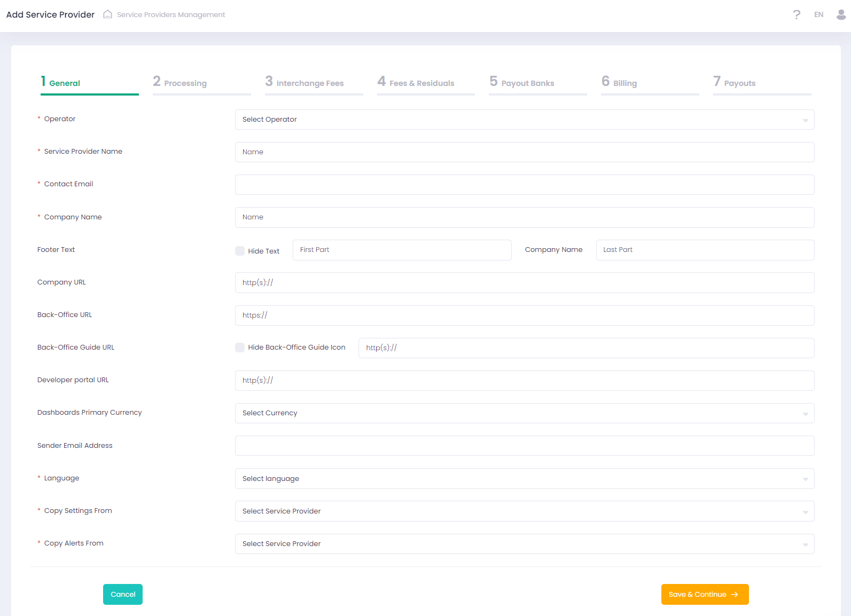Image resolution: width=851 pixels, height=616 pixels.
Task: Open the Dashboards Primary Currency dropdown
Action: [x=524, y=413]
